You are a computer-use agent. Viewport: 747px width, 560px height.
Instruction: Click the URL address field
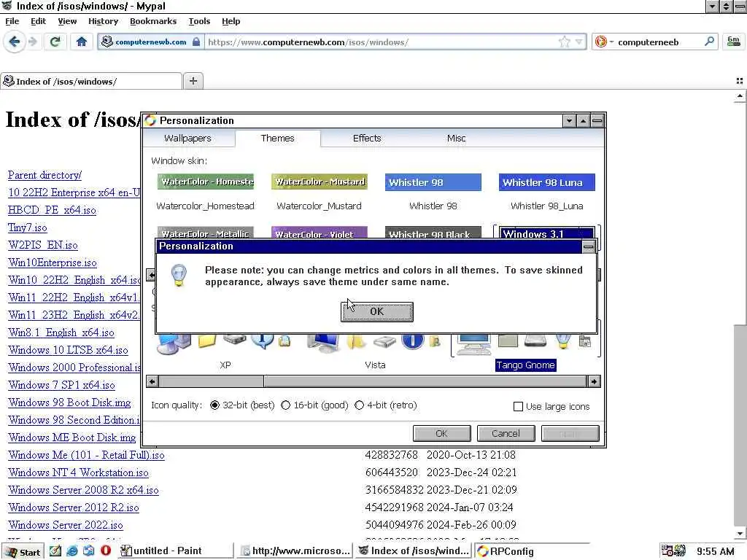(381, 42)
